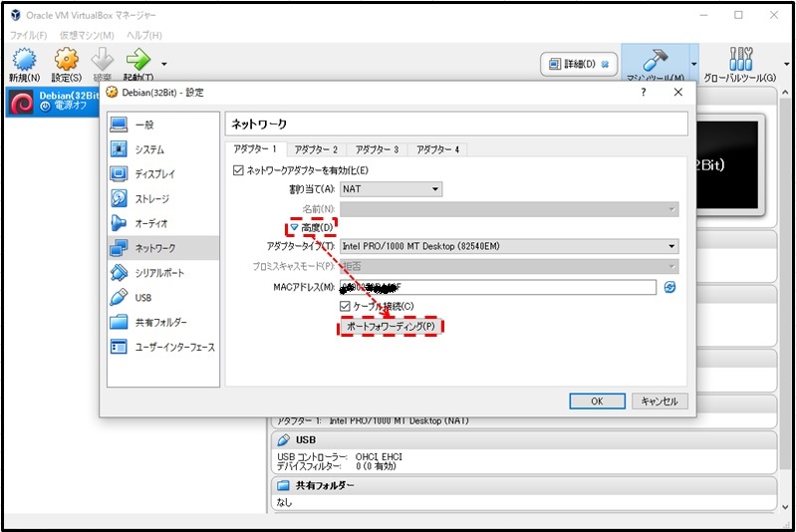Select Machine Tools hammer icon
Image resolution: width=796 pixels, height=532 pixels.
pyautogui.click(x=655, y=61)
